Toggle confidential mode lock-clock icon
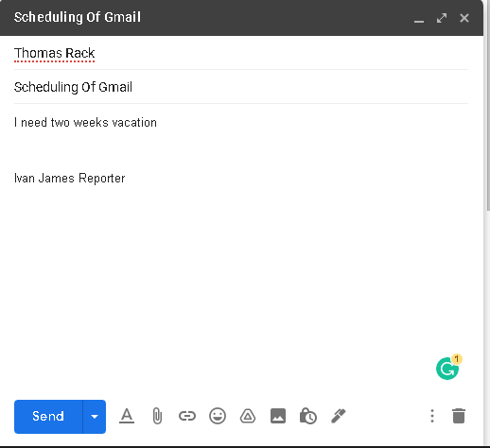 [308, 416]
